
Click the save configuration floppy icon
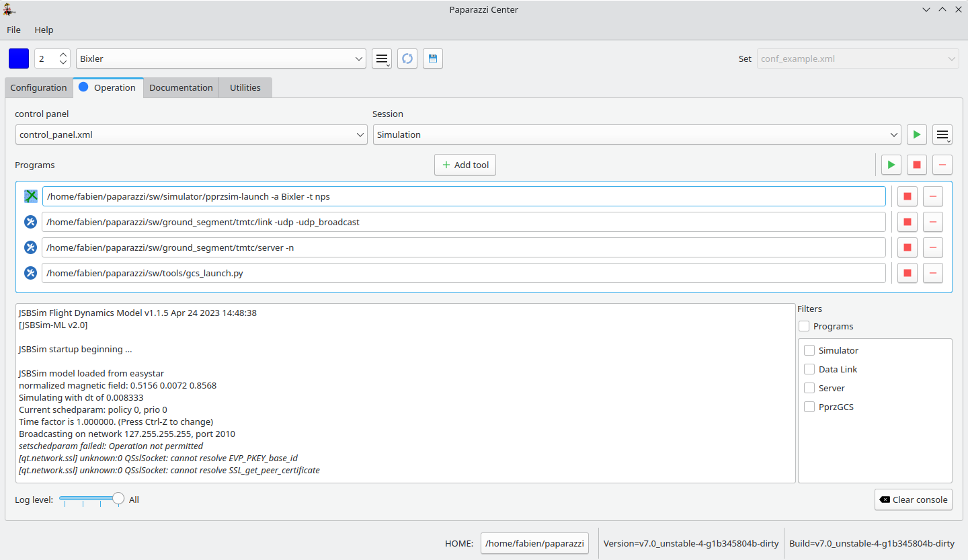433,58
